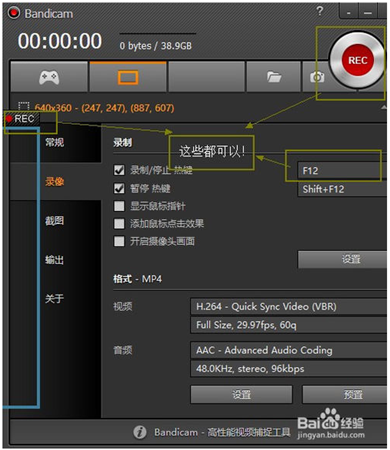Open the 录像 settings section
The width and height of the screenshot is (390, 450).
[x=54, y=182]
